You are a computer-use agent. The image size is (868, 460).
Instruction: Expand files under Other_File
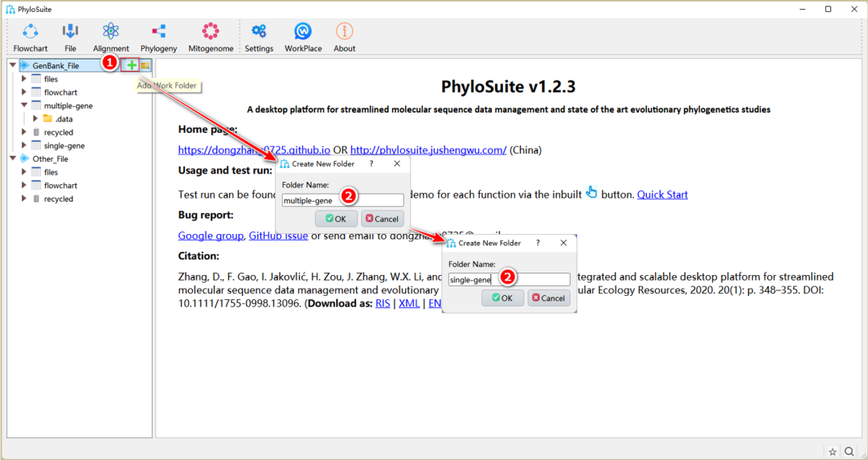[x=24, y=172]
